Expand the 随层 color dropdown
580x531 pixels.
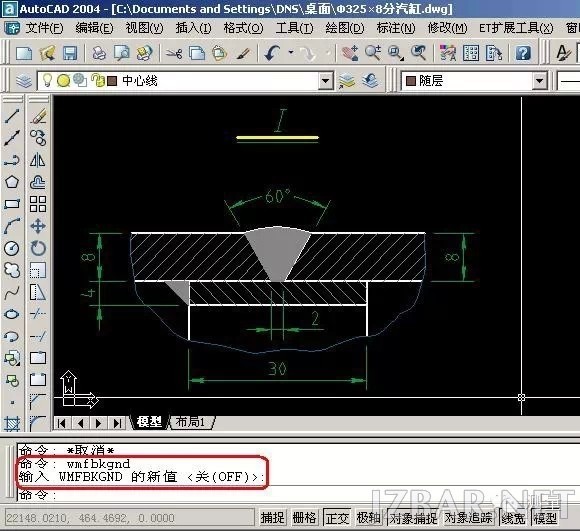(x=539, y=81)
